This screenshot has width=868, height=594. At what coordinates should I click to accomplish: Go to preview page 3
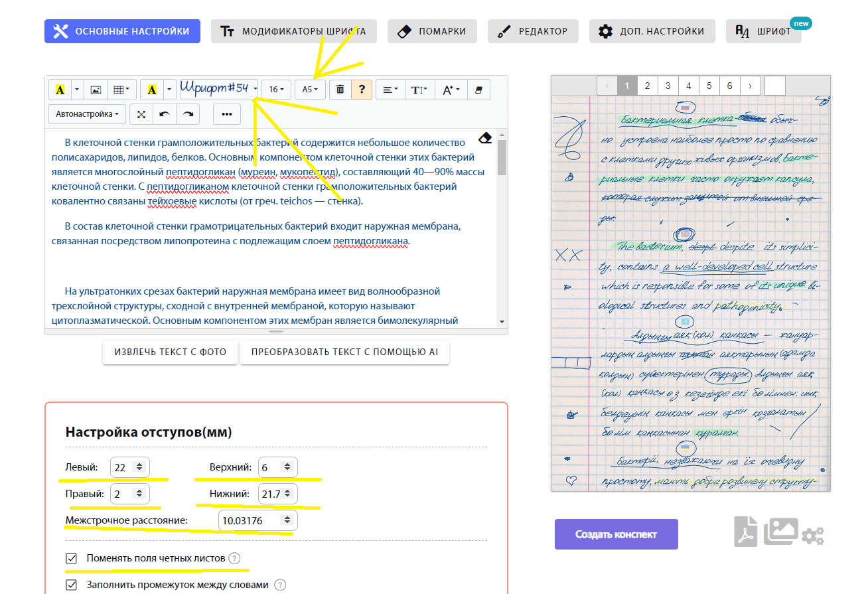coord(668,86)
